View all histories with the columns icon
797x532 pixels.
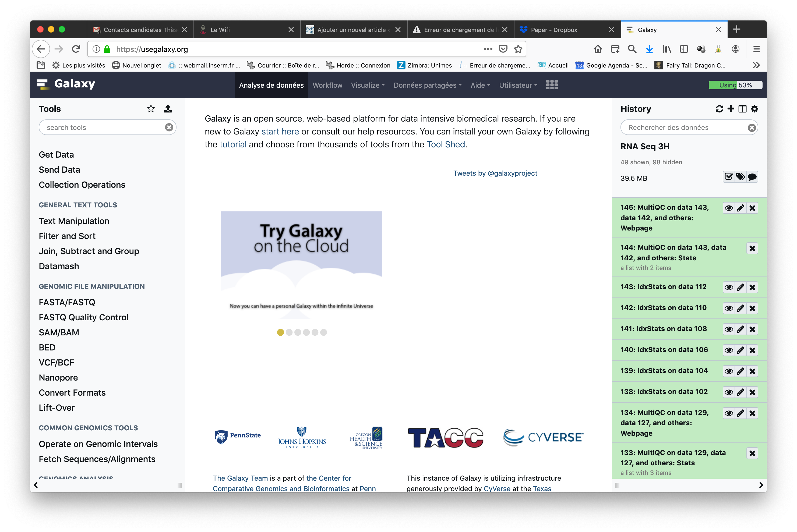pos(742,109)
